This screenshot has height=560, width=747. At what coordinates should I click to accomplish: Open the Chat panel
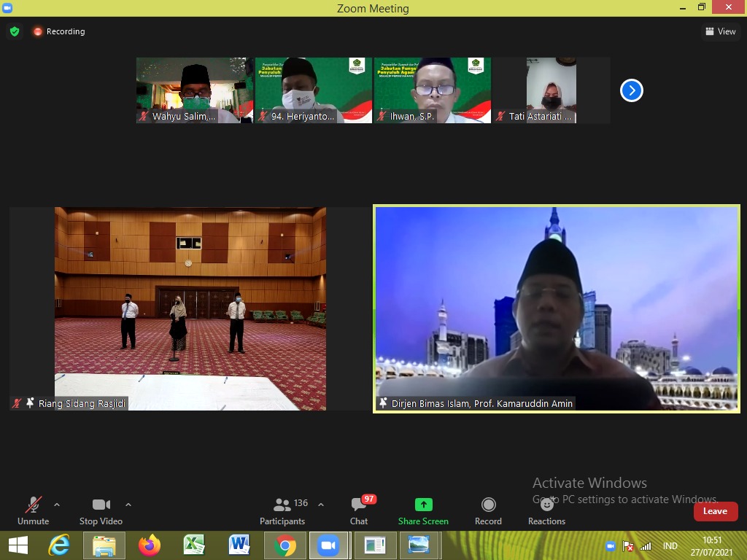[359, 510]
